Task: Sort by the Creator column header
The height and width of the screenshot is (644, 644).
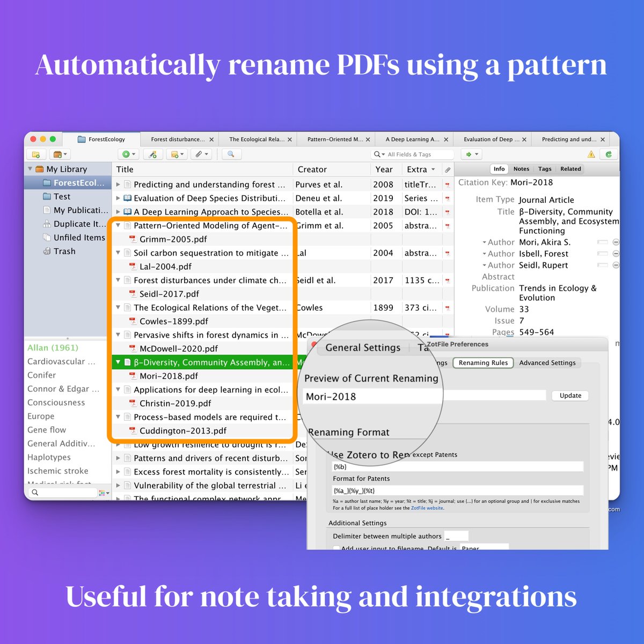Action: (332, 170)
